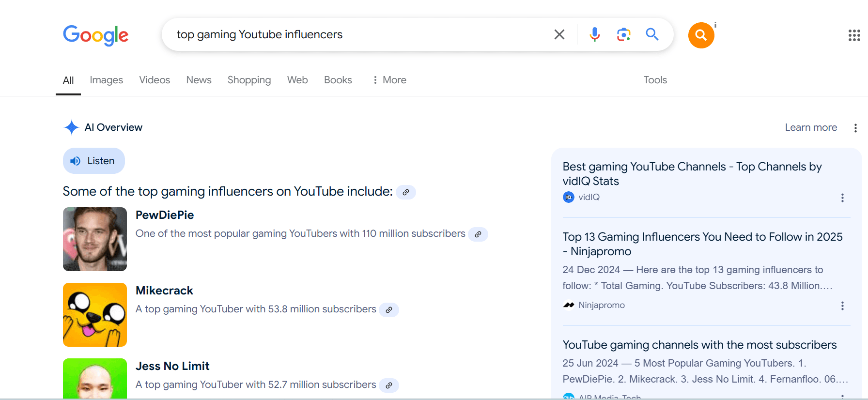Open Top 13 Gaming Influencers Ninjapromo result
This screenshot has width=868, height=400.
click(x=703, y=244)
